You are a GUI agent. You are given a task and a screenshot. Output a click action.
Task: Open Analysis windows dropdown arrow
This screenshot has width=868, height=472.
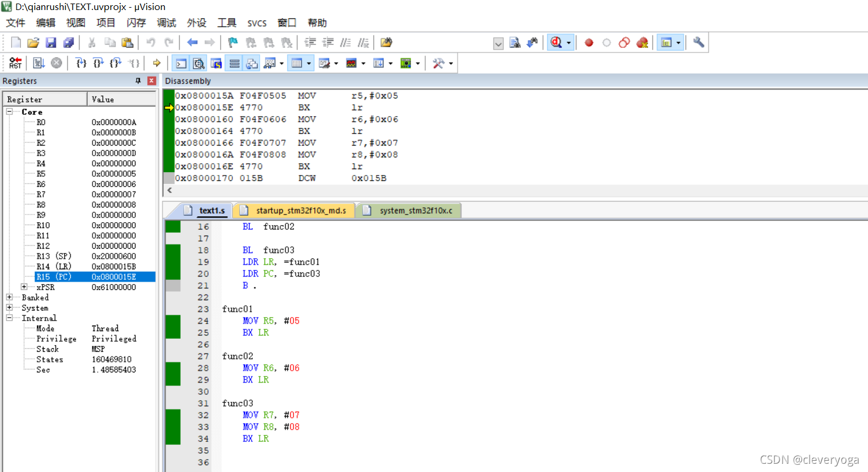coord(363,63)
